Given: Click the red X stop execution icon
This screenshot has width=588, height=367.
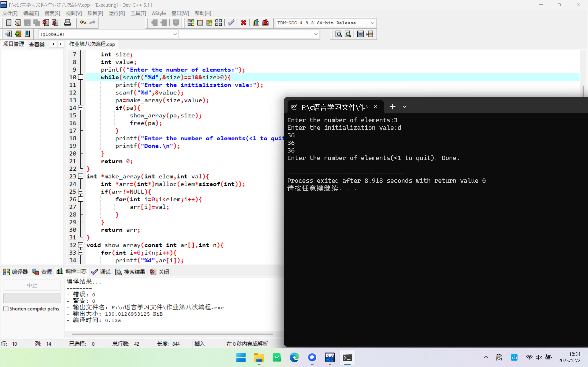Looking at the screenshot, I should point(243,23).
